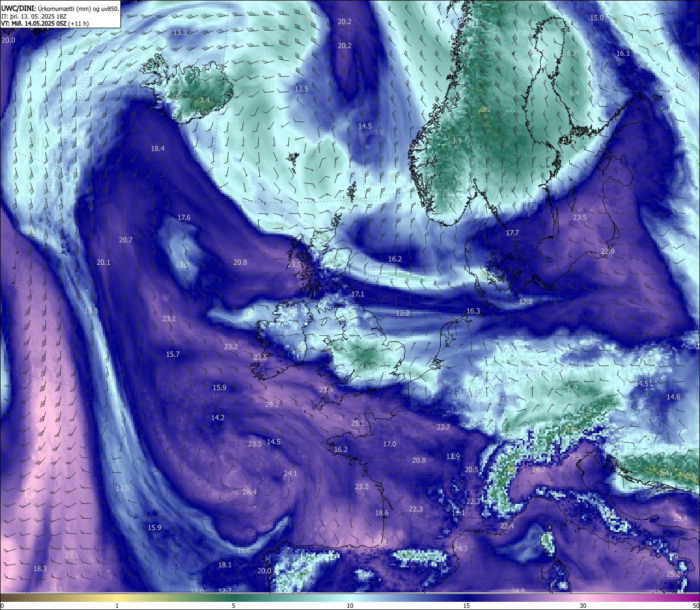This screenshot has height=610, width=700.
Task: Click the VT 14.05.2025 05Z (+11 h) line
Action: (x=45, y=24)
